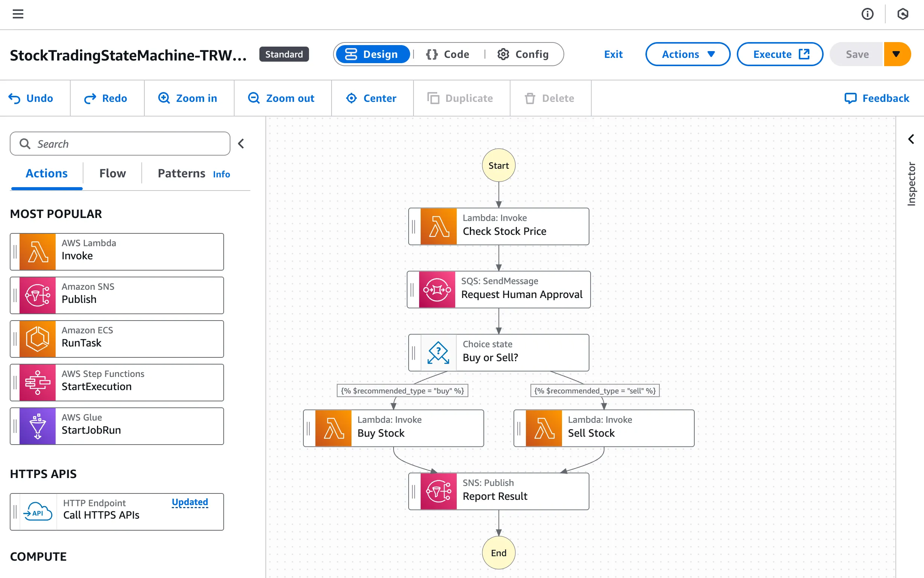
Task: Switch to Config mode
Action: (x=523, y=54)
